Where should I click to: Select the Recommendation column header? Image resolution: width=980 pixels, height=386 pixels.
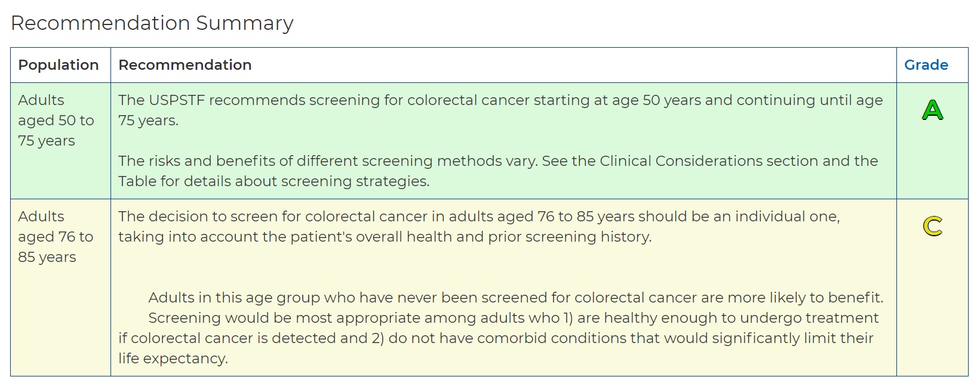coord(185,65)
